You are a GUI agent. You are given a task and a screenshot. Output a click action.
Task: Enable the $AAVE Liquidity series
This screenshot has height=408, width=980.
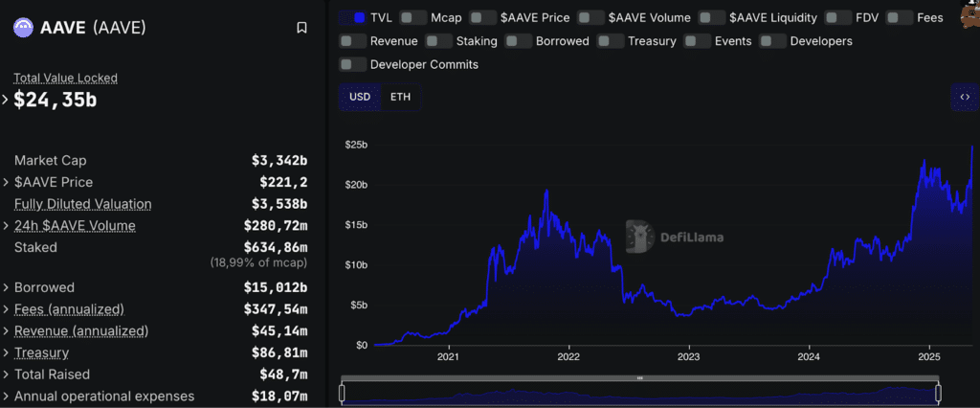[x=712, y=17]
